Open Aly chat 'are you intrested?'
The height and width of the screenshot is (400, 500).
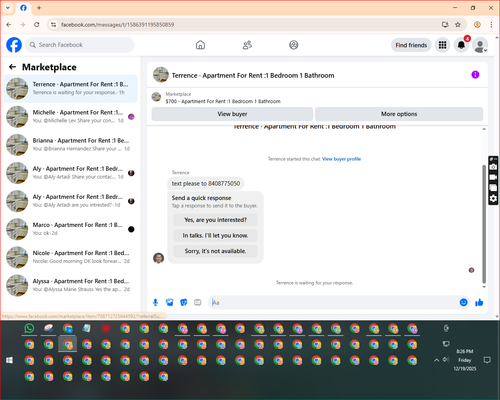click(x=70, y=201)
